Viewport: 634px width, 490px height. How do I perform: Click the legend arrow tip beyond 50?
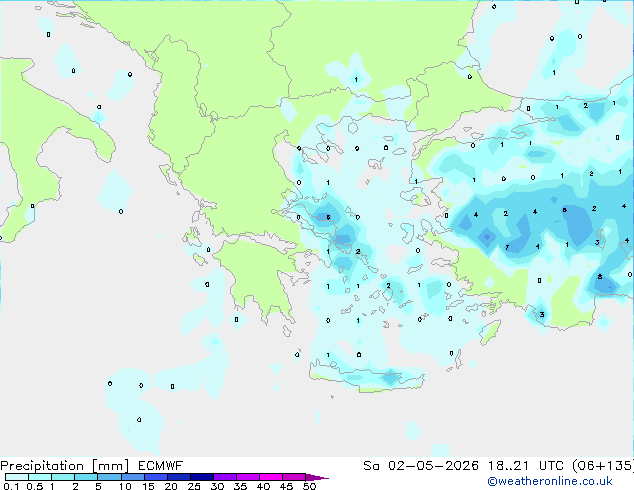(x=317, y=477)
